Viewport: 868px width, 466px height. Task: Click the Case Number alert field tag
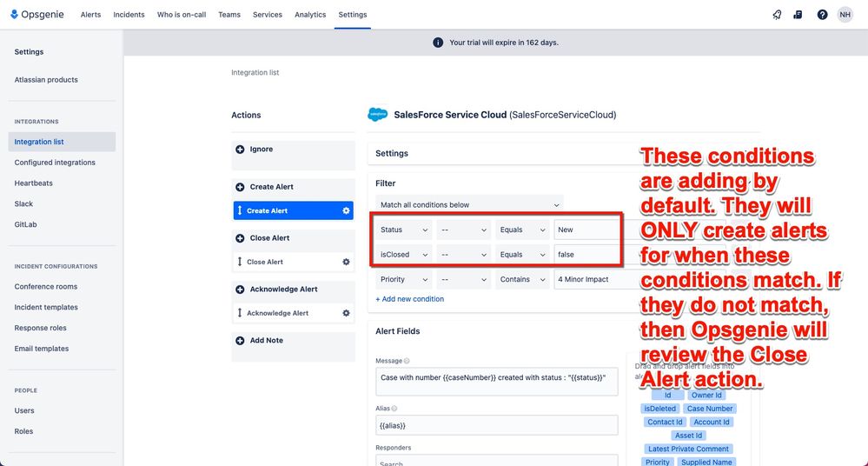pyautogui.click(x=710, y=409)
